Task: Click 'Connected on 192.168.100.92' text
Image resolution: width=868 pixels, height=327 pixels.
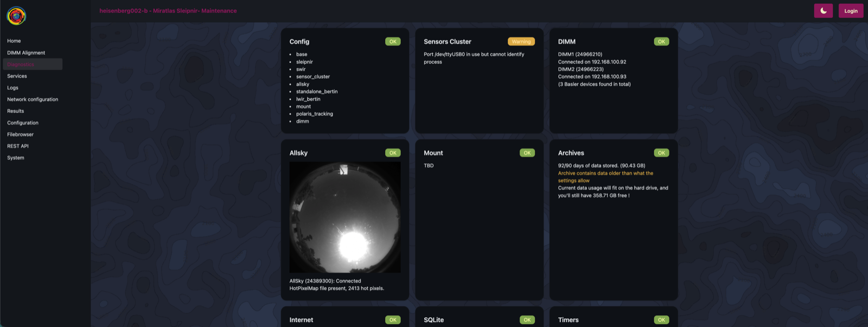Action: (592, 62)
